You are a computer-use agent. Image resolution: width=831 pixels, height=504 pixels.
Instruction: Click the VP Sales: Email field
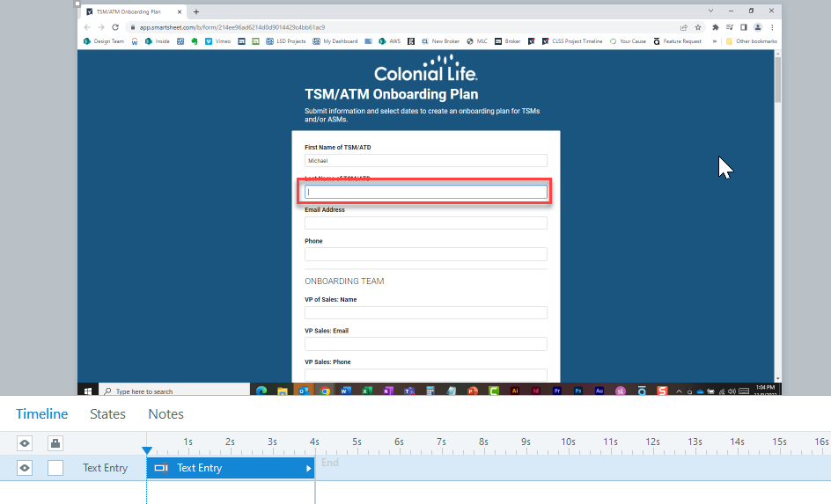[425, 344]
